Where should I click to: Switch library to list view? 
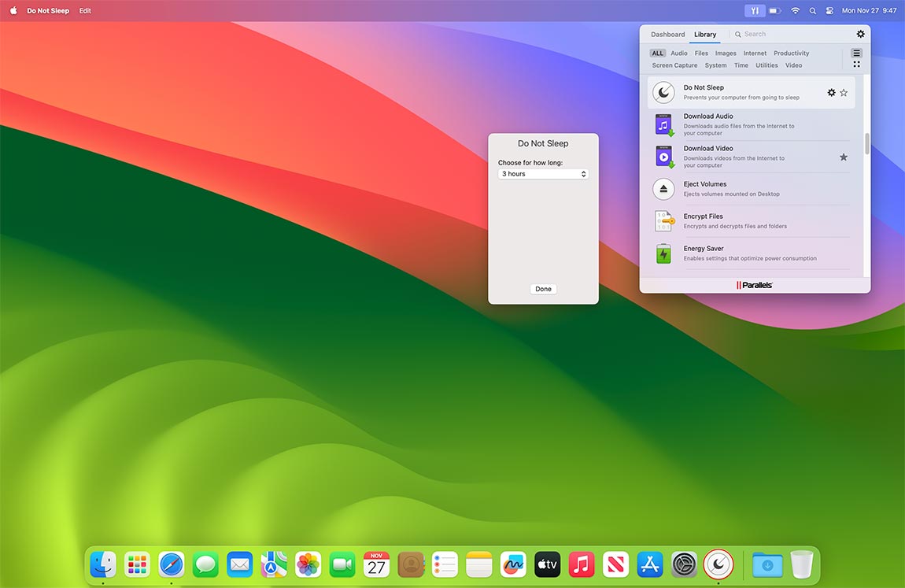[856, 54]
